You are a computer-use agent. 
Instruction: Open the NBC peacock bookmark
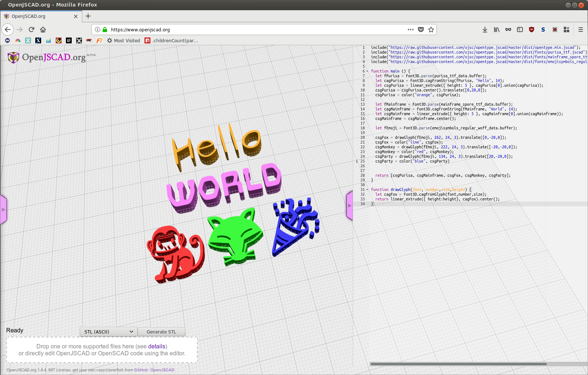pos(18,40)
